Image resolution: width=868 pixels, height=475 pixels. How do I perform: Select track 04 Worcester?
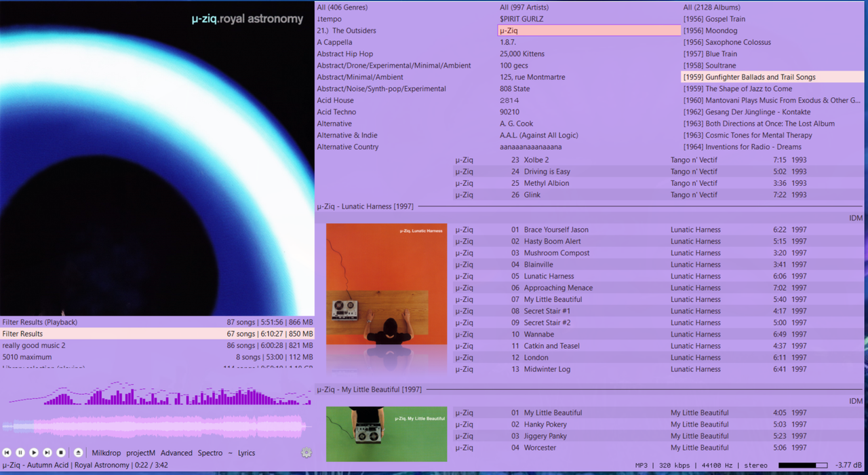pos(658,448)
